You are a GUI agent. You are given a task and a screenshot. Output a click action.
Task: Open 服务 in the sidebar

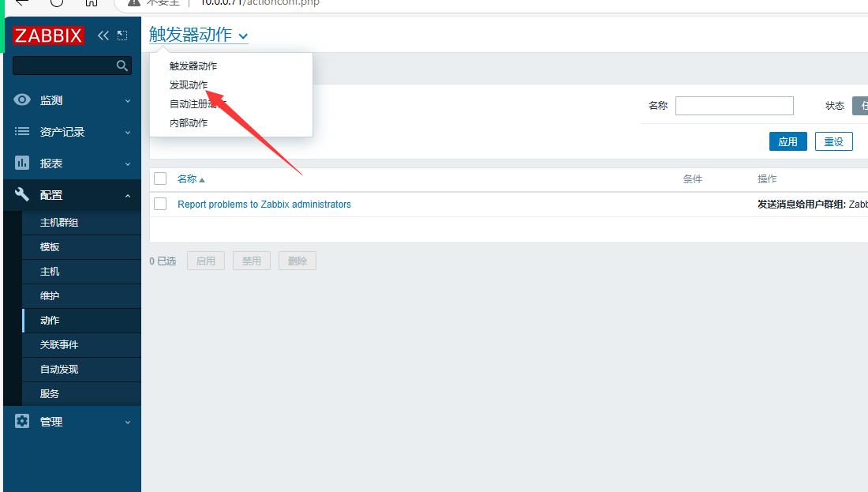pyautogui.click(x=82, y=393)
